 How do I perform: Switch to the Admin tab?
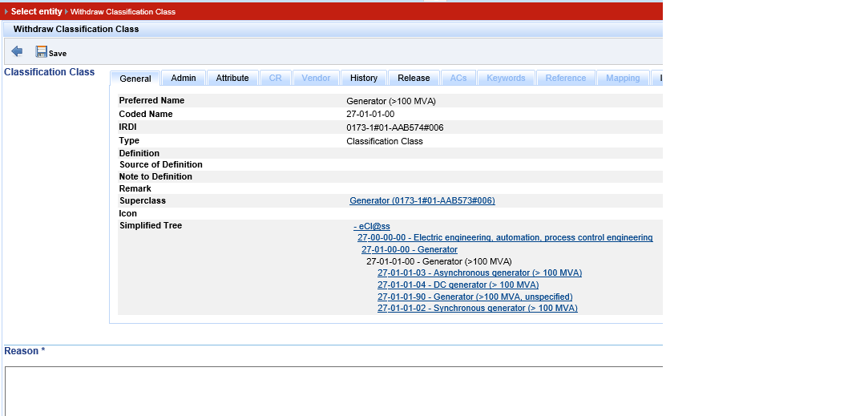[184, 78]
